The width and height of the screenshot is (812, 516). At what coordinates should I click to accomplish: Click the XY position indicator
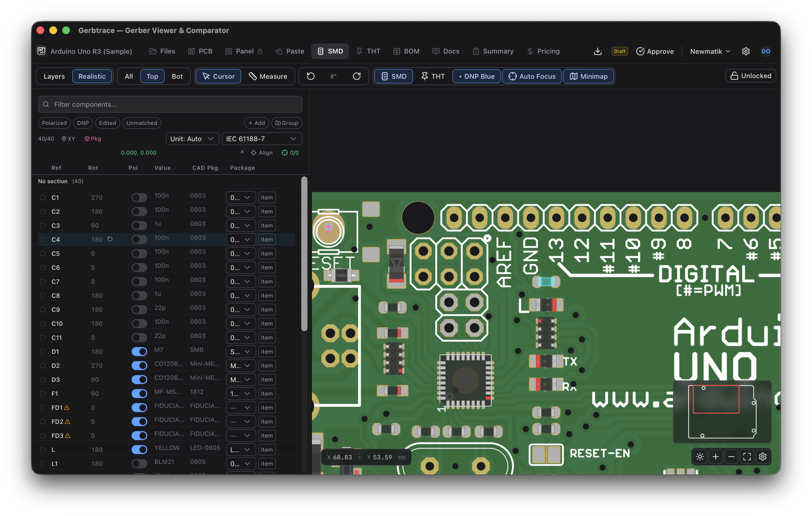68,139
